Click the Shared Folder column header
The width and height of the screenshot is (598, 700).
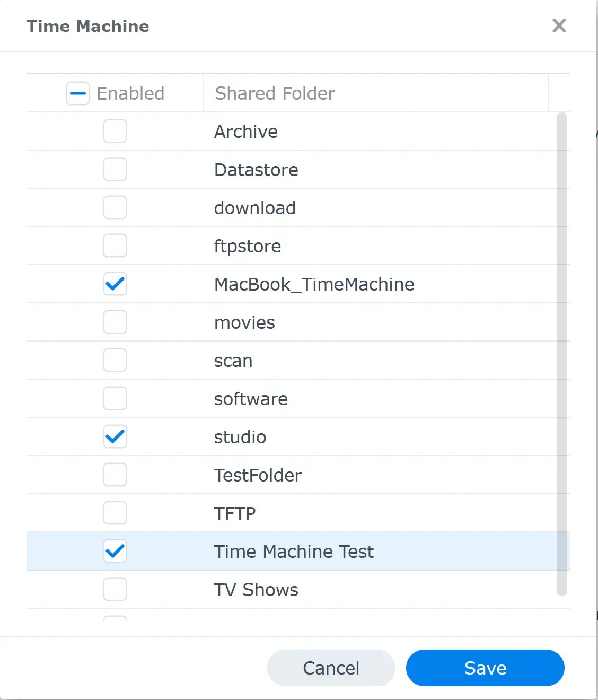pyautogui.click(x=274, y=93)
